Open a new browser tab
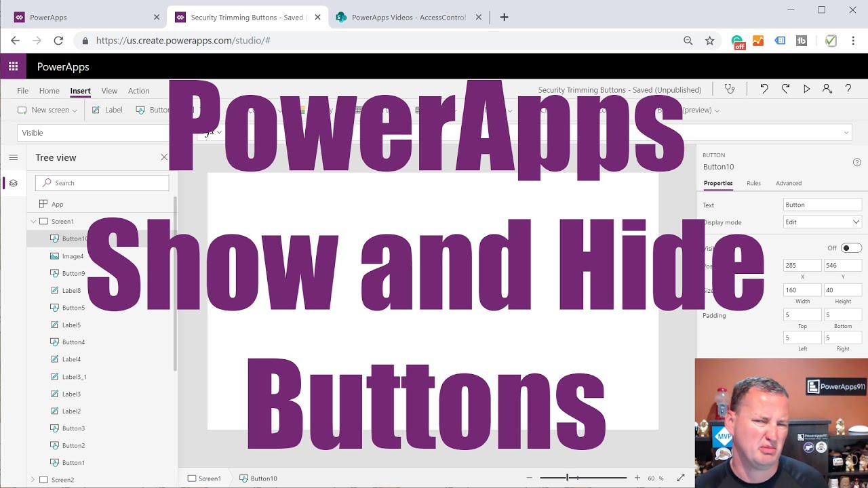Screen dimensions: 868x488 [x=504, y=18]
